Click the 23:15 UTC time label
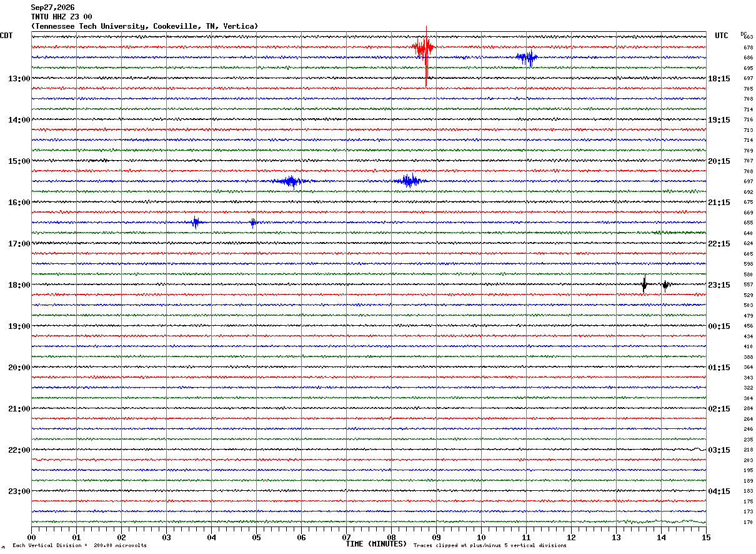Screen dimensions: 756x554 [x=719, y=285]
